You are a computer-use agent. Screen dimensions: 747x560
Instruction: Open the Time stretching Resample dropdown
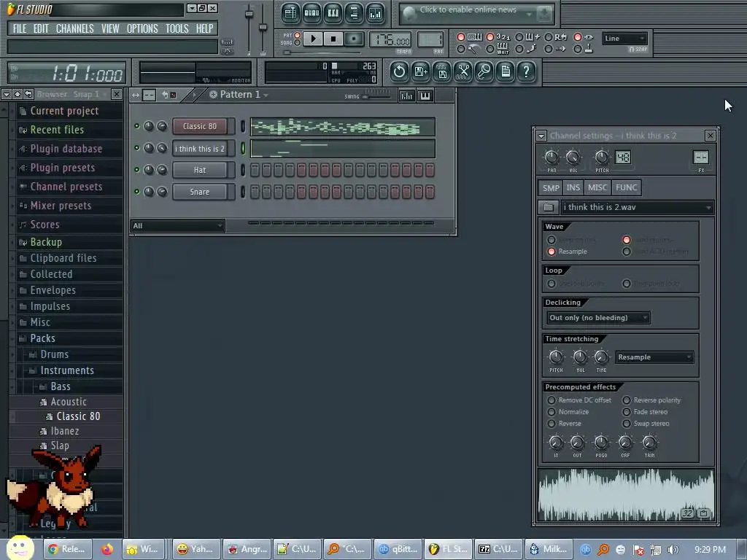(654, 357)
